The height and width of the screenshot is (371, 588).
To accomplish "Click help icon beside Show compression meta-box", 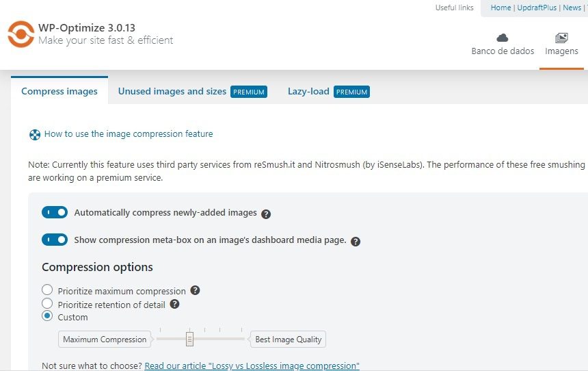I will (356, 242).
